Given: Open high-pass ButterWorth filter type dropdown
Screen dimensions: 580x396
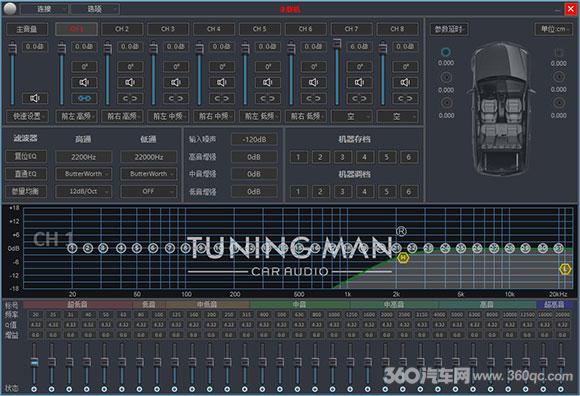Looking at the screenshot, I should click(84, 174).
